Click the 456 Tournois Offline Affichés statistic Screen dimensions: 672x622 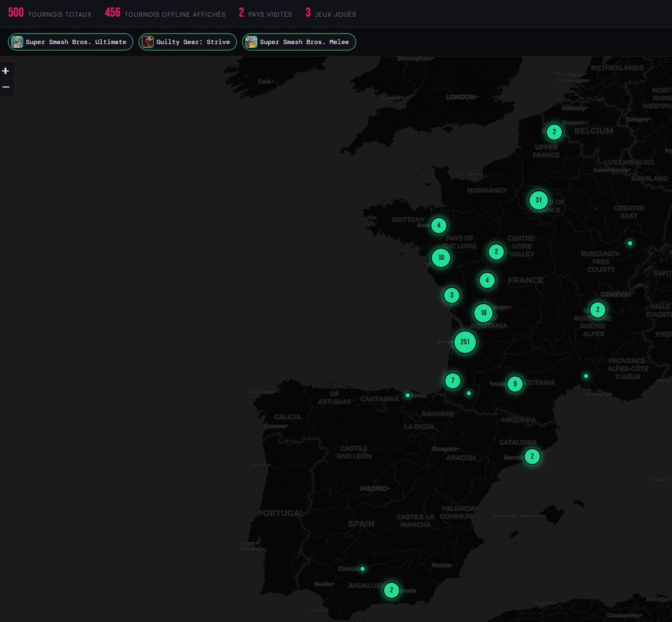coord(165,13)
